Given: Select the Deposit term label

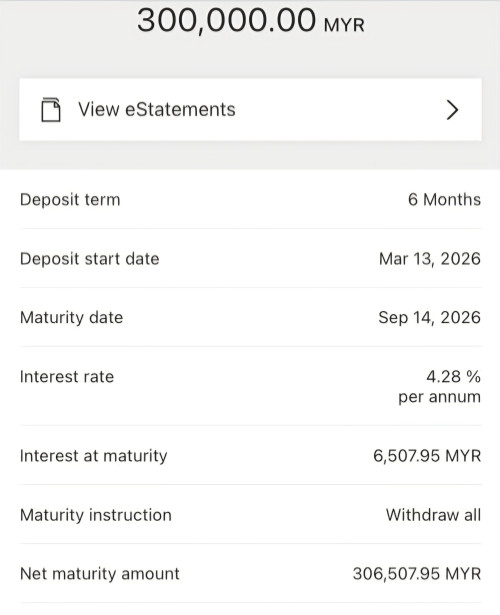Looking at the screenshot, I should 70,200.
